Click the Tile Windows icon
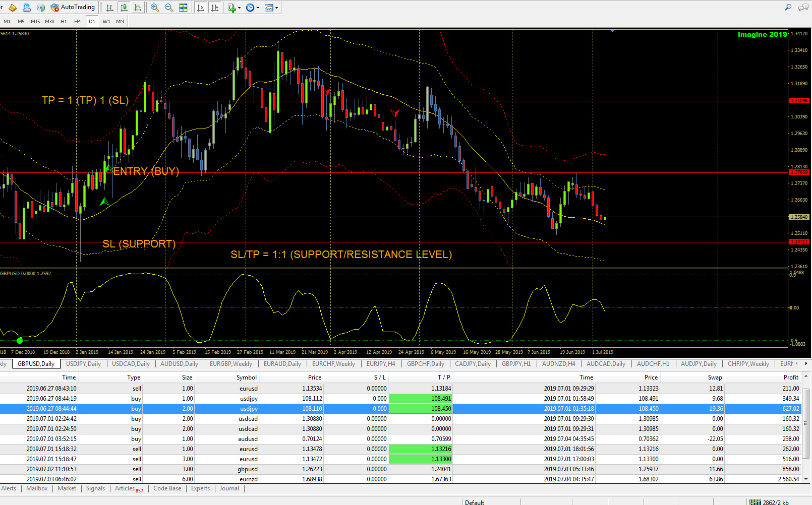The height and width of the screenshot is (505, 812). click(183, 8)
